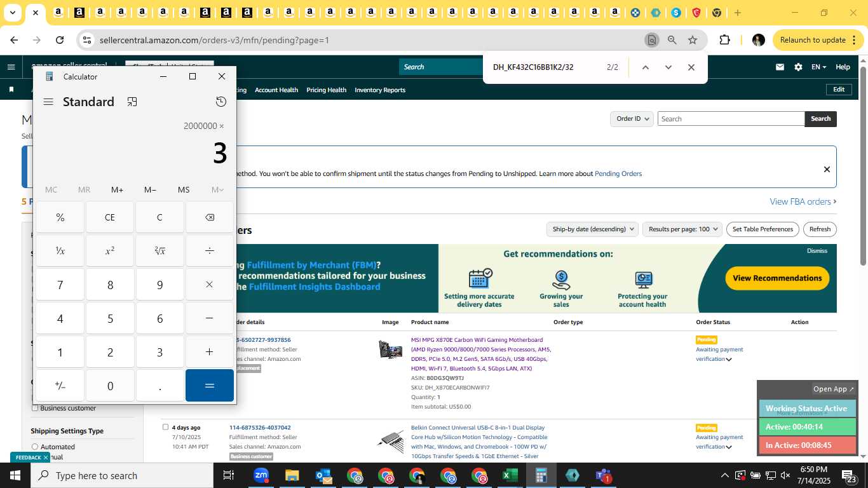
Task: Open Account Health menu item
Action: [276, 90]
